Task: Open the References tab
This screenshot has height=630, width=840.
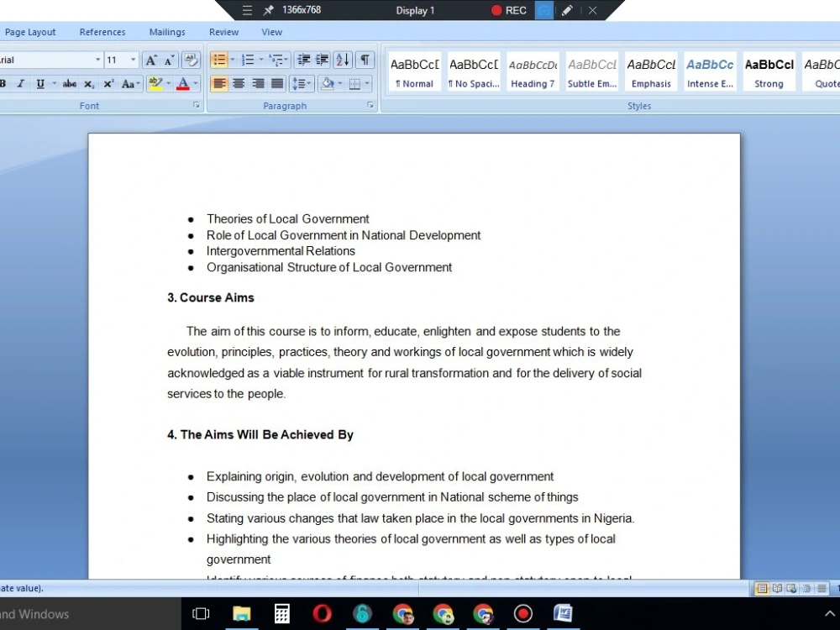Action: [x=102, y=32]
